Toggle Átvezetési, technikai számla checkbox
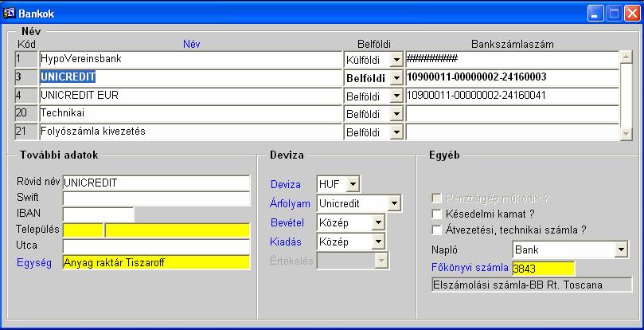The width and height of the screenshot is (644, 330). point(436,230)
